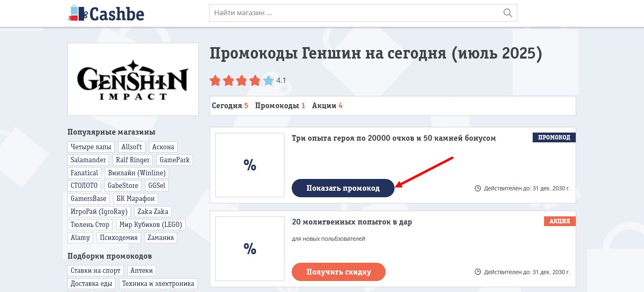
Task: Click the Cashbe logo
Action: (x=106, y=13)
